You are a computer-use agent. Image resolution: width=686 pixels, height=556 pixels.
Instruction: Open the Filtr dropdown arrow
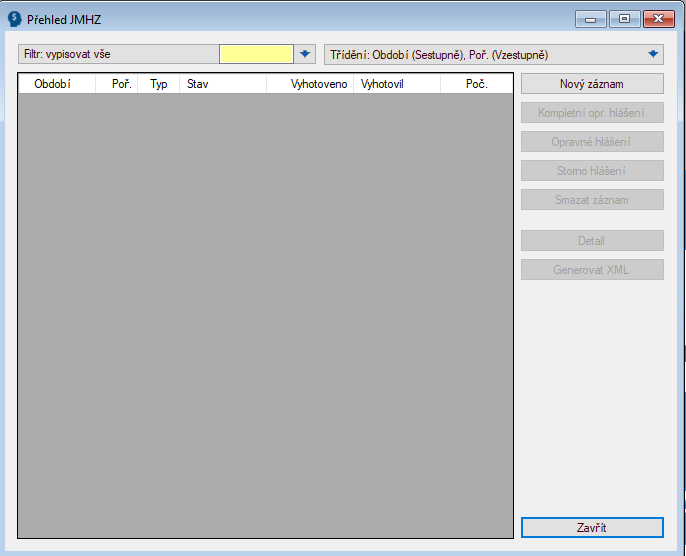click(x=306, y=54)
